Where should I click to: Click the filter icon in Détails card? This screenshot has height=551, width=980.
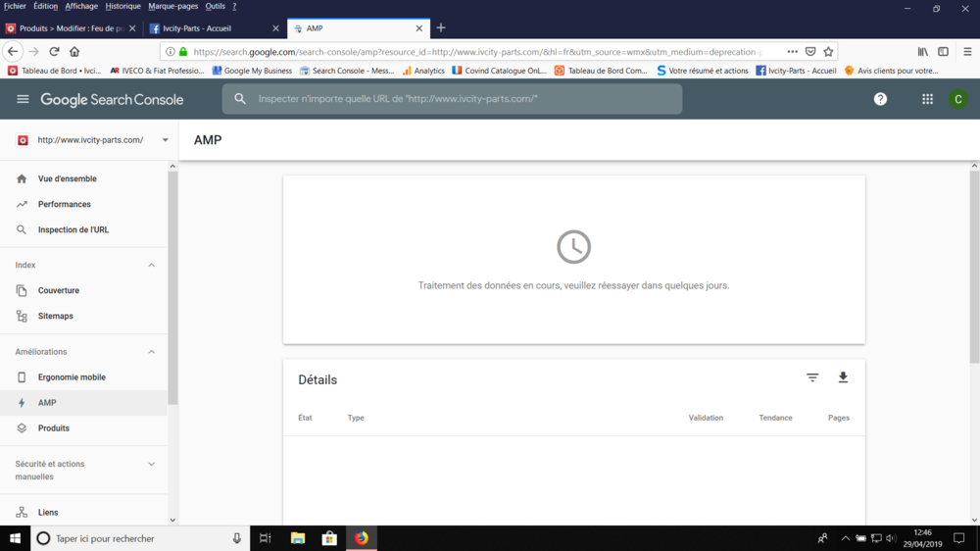811,377
